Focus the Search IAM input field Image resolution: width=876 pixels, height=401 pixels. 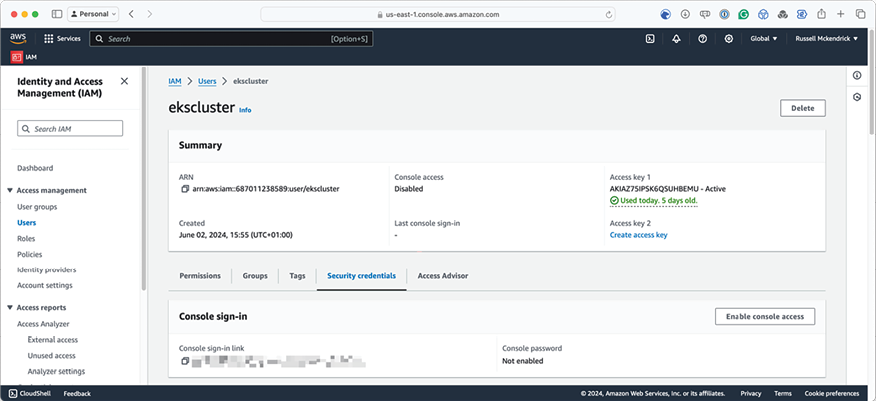[70, 129]
